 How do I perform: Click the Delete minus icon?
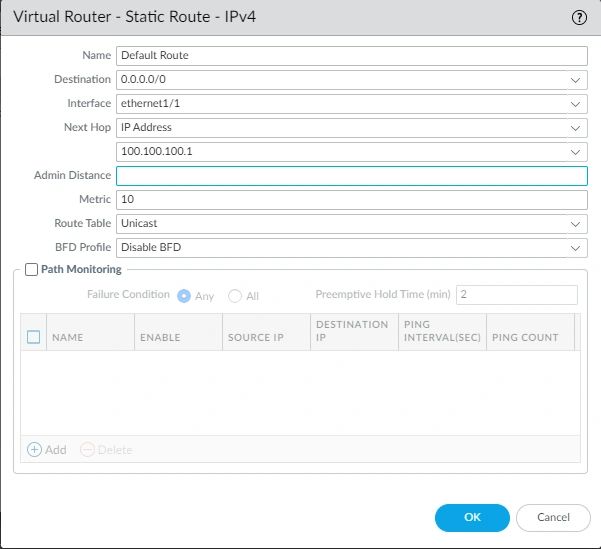87,450
